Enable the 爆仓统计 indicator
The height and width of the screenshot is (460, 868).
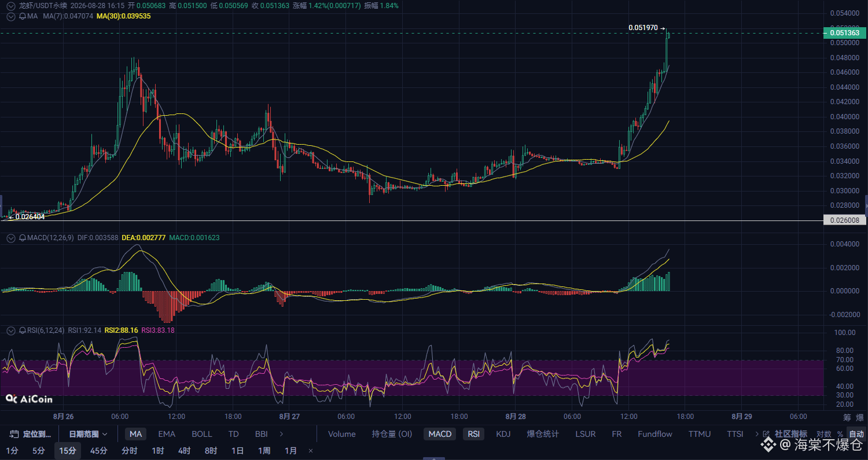543,434
